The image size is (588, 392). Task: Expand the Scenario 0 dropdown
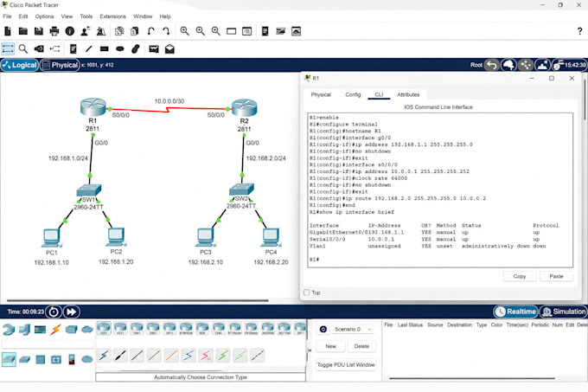coord(353,329)
